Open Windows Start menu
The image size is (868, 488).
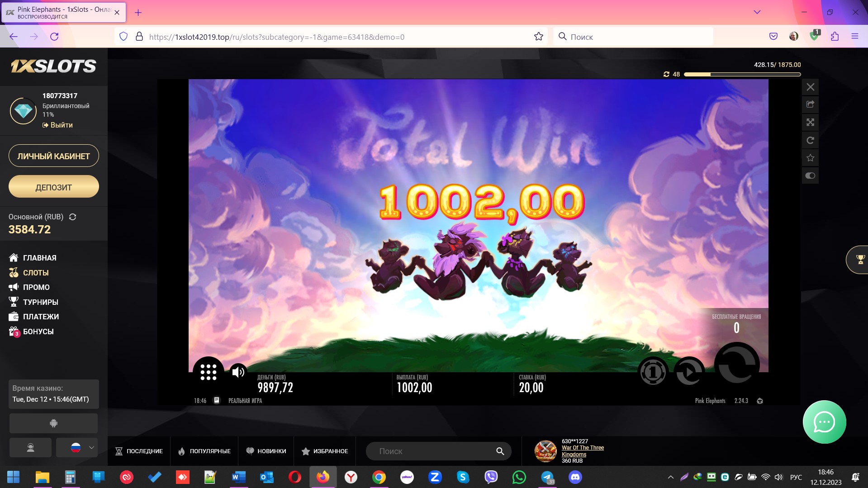coord(14,477)
